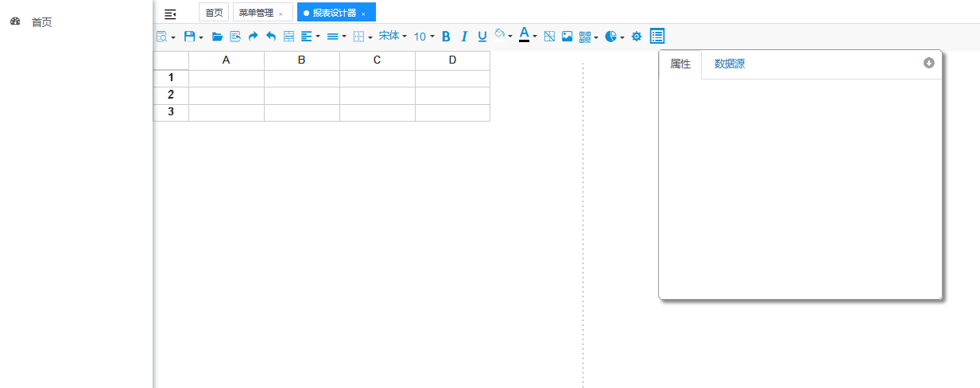
Task: Close the 菜单管理 tab
Action: pos(281,14)
